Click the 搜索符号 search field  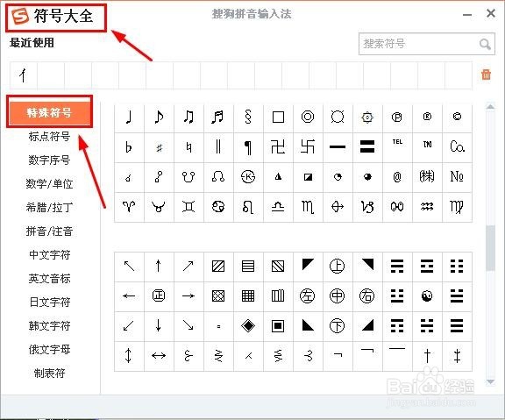click(427, 44)
